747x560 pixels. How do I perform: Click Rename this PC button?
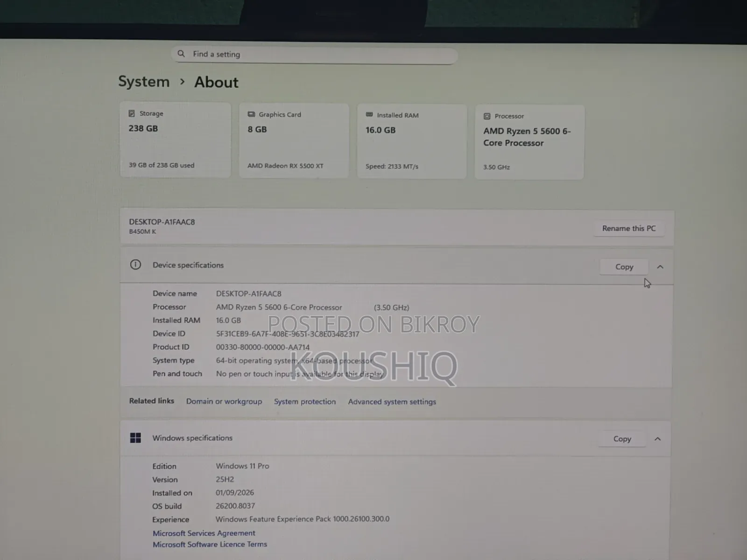point(629,228)
